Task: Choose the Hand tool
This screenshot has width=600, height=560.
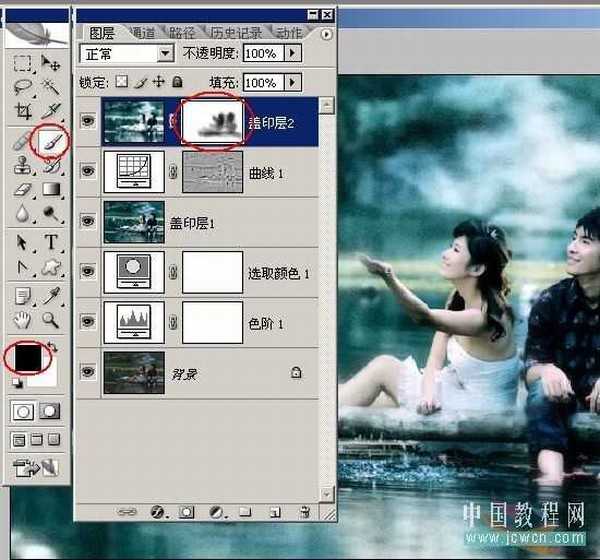Action: tap(23, 321)
